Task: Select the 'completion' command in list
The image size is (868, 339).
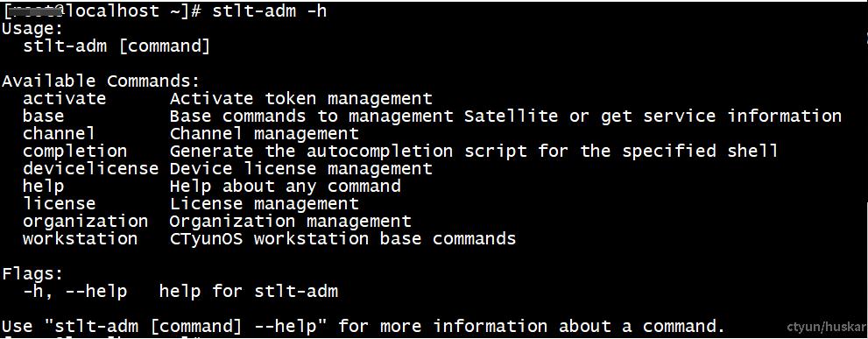Action: click(74, 152)
